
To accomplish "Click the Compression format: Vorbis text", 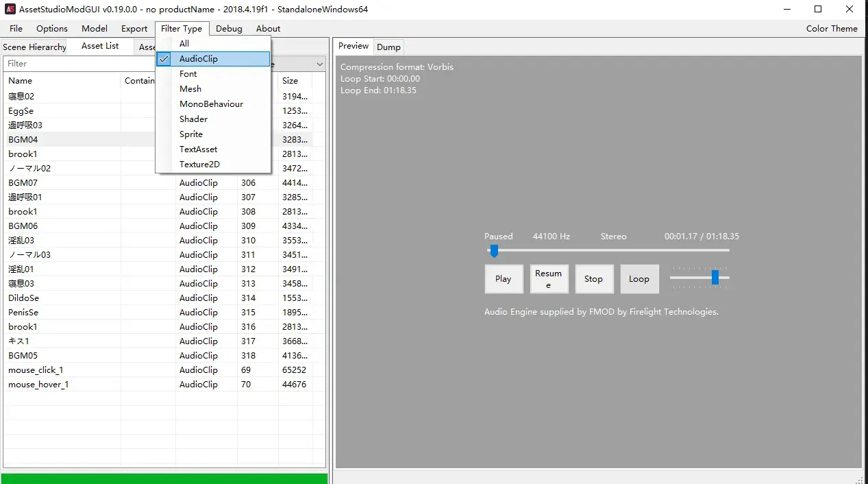I will (x=397, y=66).
